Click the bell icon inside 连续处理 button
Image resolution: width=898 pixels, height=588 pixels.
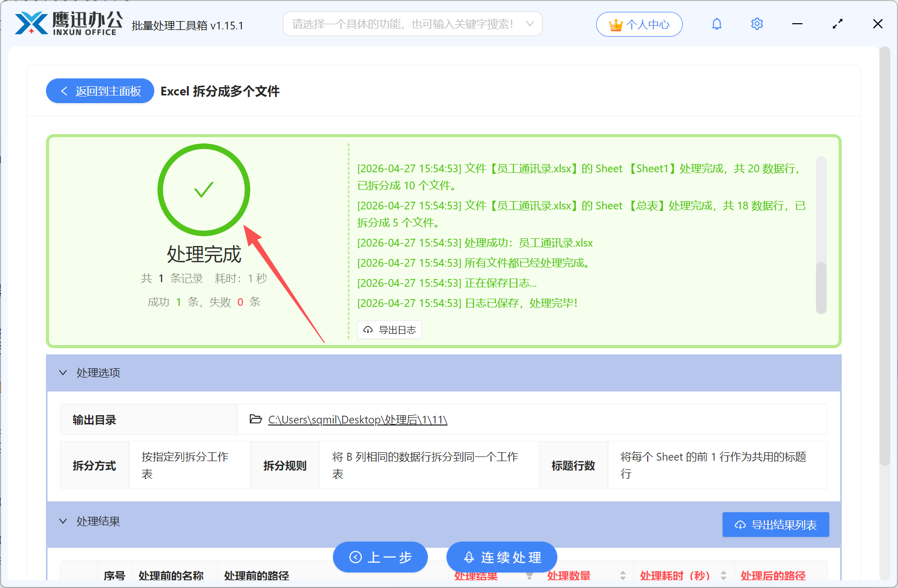469,557
